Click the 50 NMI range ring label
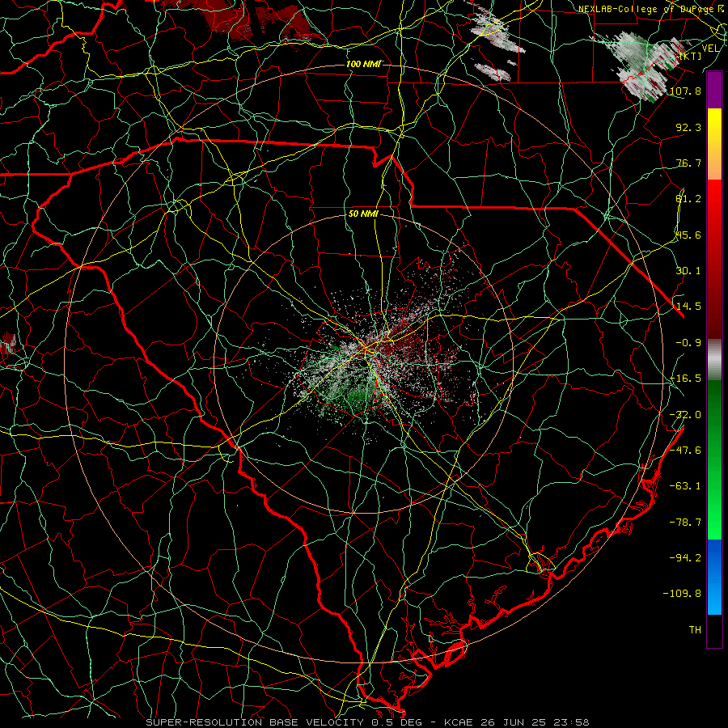Screen dimensions: 728x728 point(363,214)
